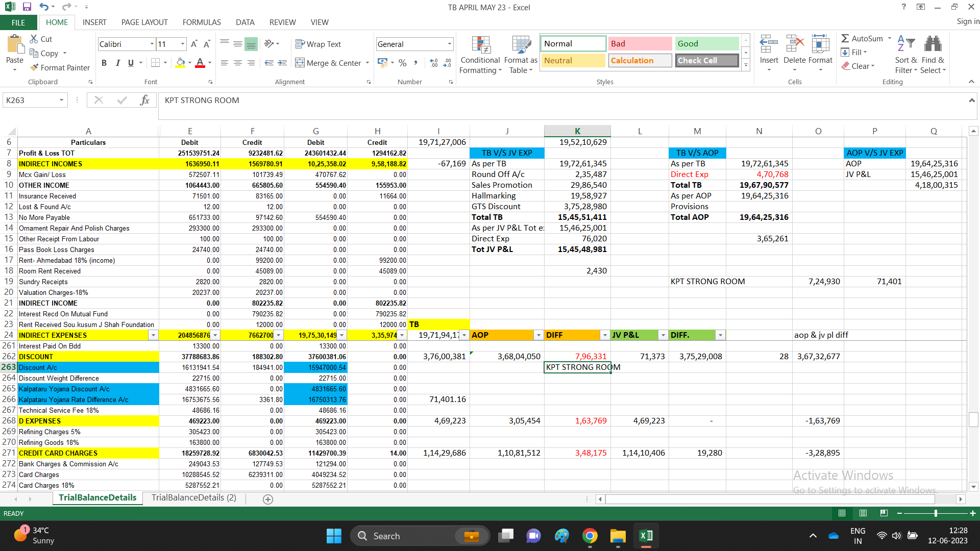Toggle Normal view in status bar
The image size is (980, 551).
(x=842, y=513)
